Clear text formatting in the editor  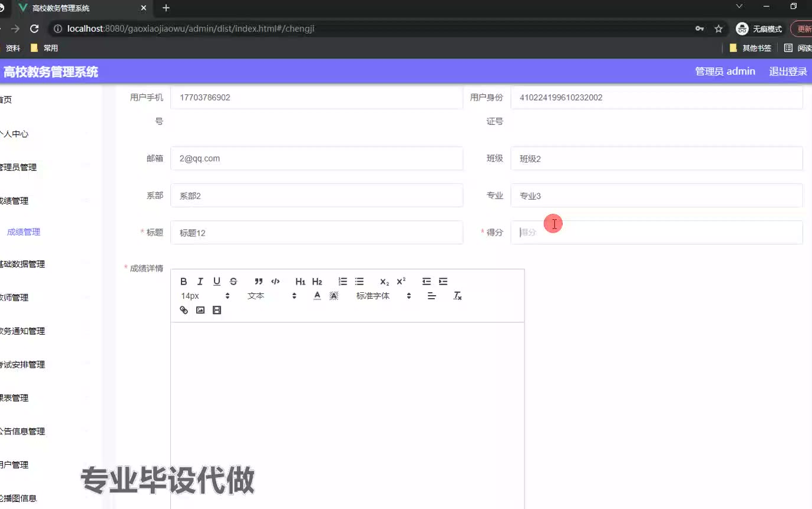(457, 296)
